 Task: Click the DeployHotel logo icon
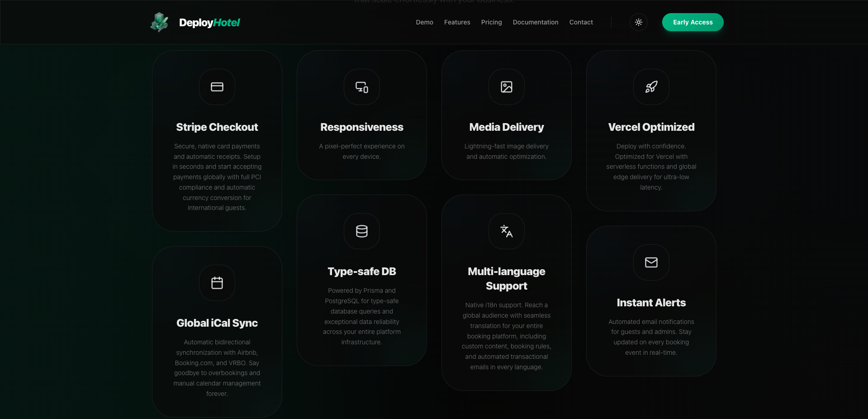[159, 22]
